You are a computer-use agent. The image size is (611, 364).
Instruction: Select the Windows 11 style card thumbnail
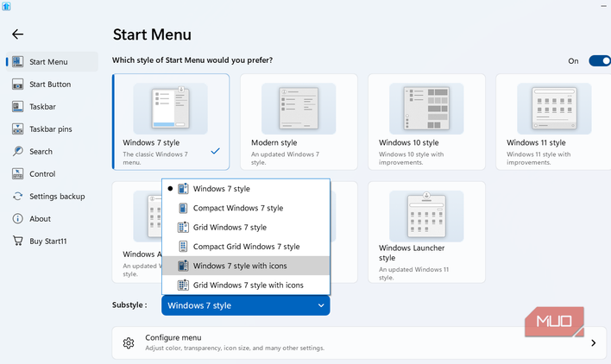coord(554,109)
